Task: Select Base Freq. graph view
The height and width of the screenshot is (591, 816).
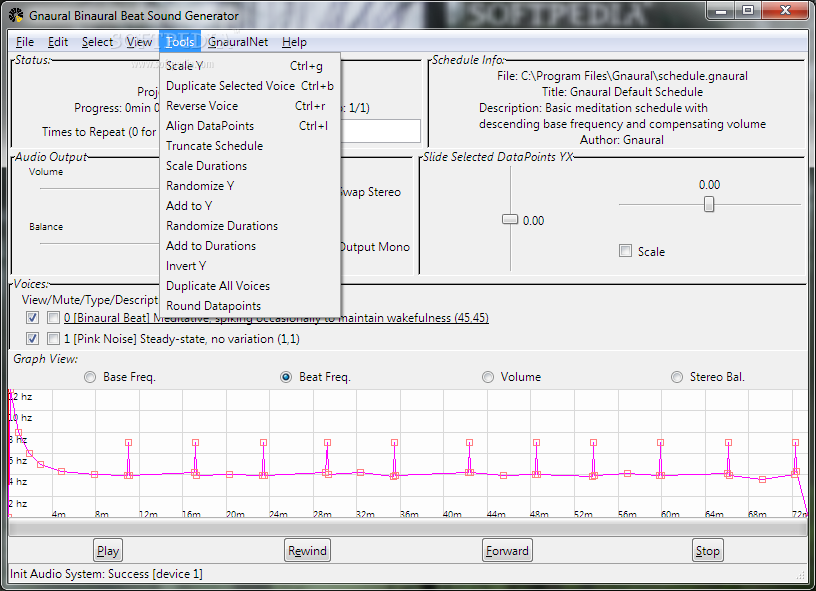Action: click(x=90, y=377)
